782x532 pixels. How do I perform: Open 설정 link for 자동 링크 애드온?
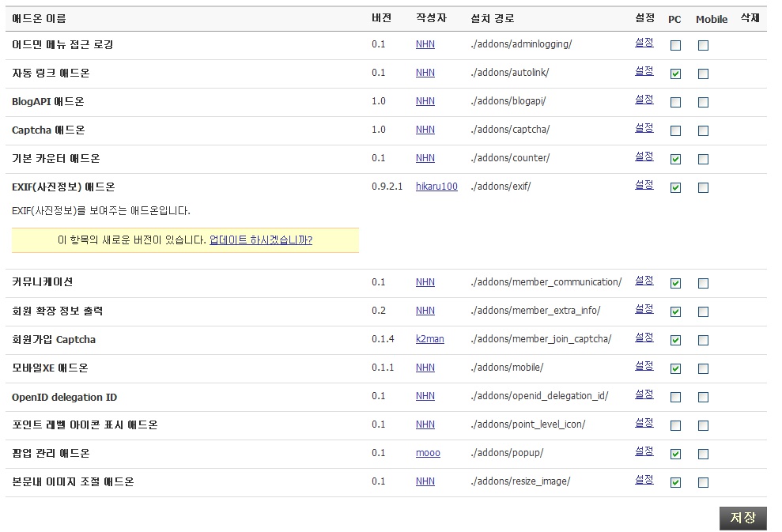(x=644, y=71)
